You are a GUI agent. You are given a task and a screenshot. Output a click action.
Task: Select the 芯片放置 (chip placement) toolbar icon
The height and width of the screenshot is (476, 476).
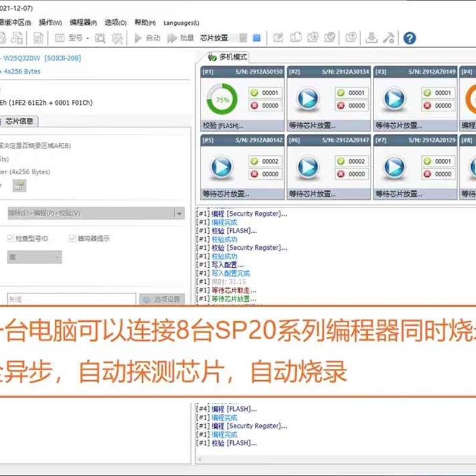point(214,38)
